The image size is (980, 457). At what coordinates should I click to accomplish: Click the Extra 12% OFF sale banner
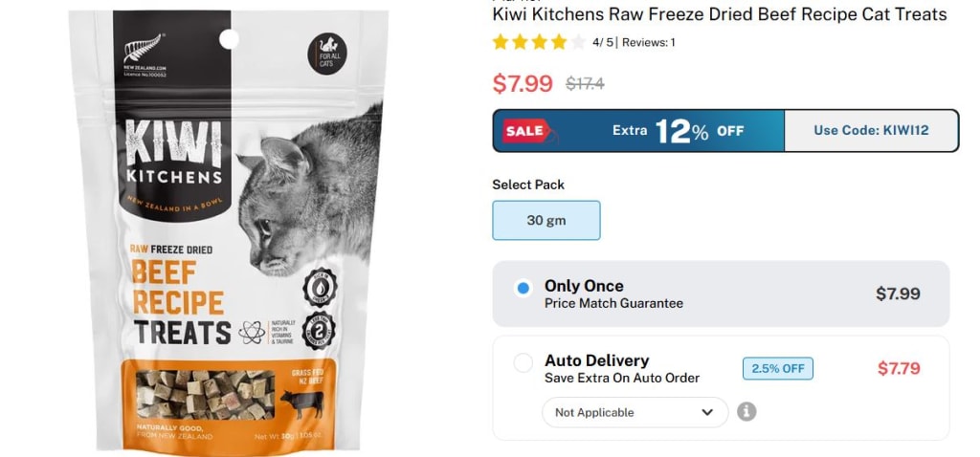click(x=638, y=130)
